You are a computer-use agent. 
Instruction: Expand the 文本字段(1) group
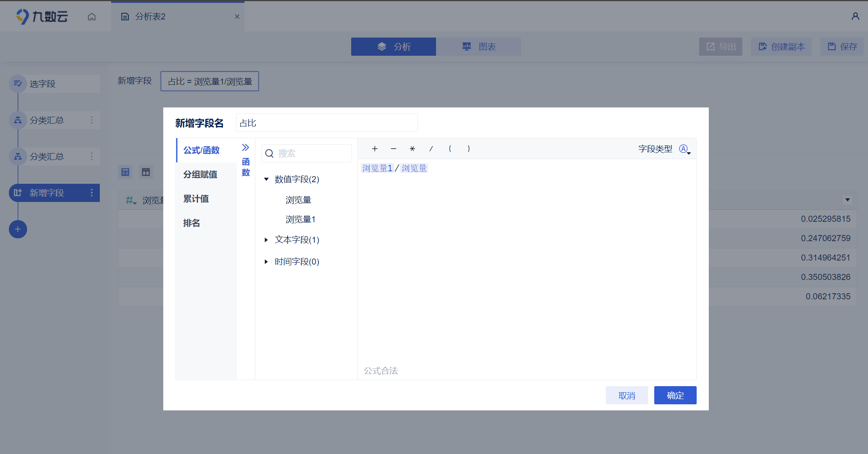(266, 240)
